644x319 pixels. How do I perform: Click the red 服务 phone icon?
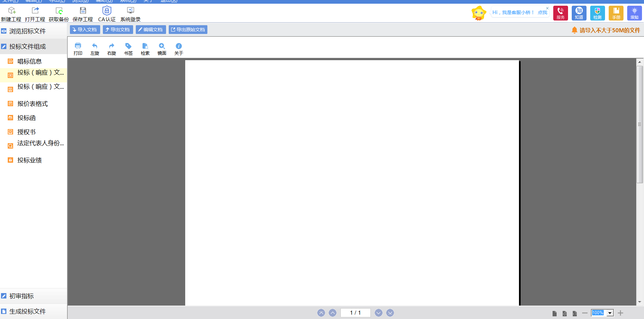(x=561, y=13)
